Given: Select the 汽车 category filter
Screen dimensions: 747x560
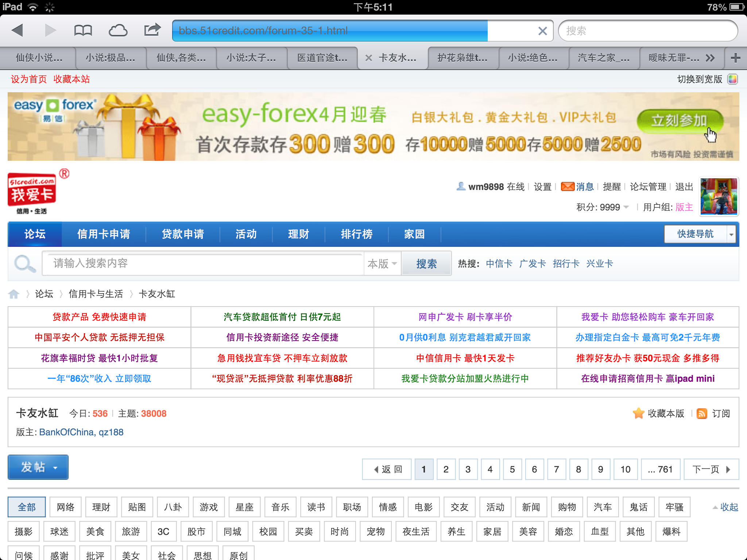Looking at the screenshot, I should coord(603,507).
